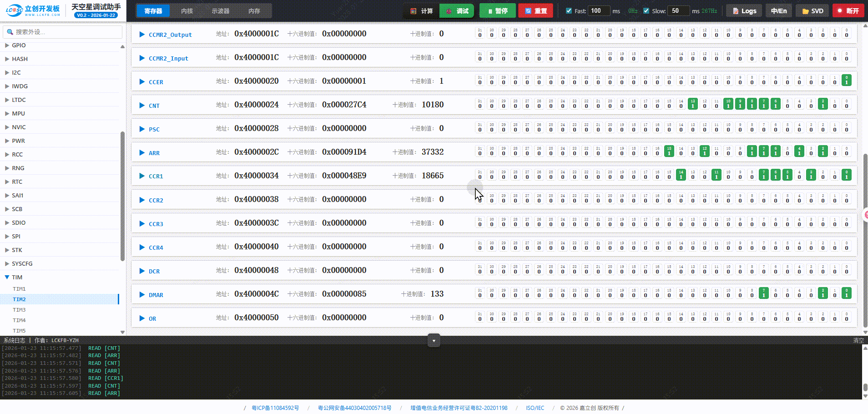The width and height of the screenshot is (868, 414).
Task: Switch to the 示波器 oscilloscope tab
Action: [x=221, y=11]
